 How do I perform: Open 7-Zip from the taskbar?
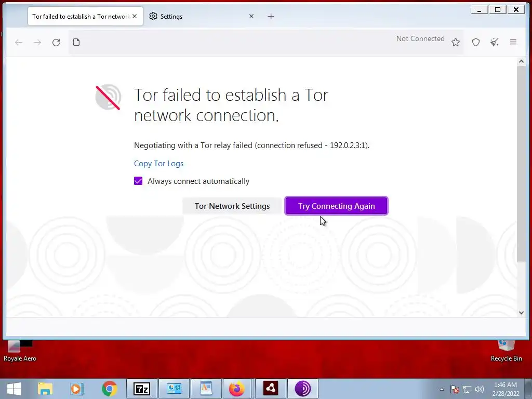click(142, 389)
